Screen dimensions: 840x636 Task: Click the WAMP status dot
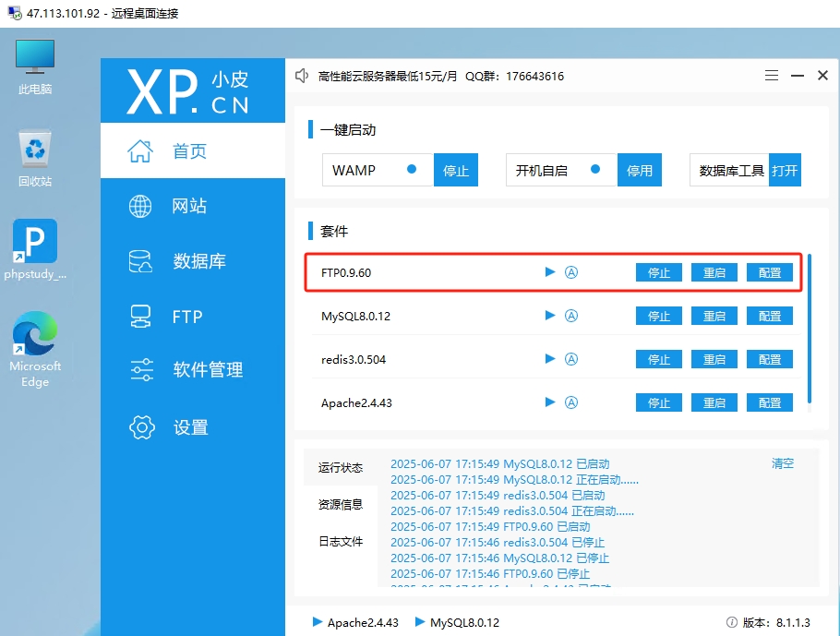coord(412,169)
